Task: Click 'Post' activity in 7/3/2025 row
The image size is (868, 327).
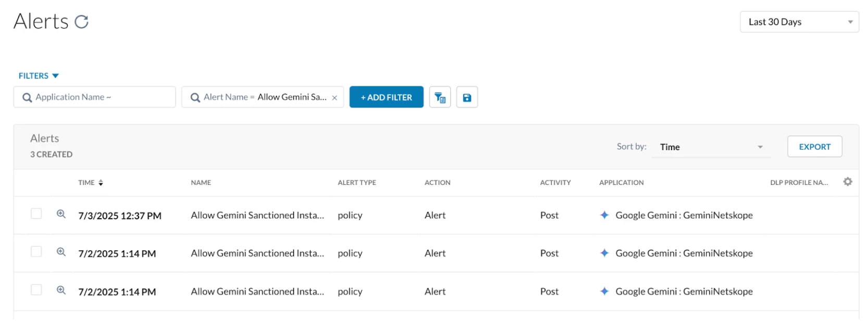Action: click(549, 215)
